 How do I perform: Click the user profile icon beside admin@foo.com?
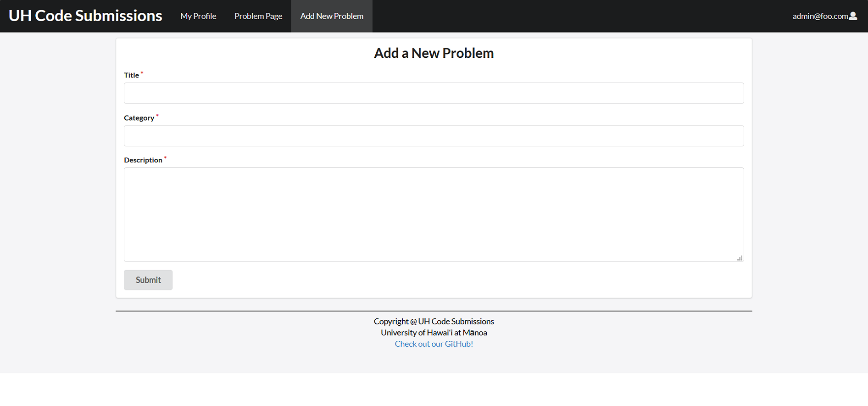[853, 16]
